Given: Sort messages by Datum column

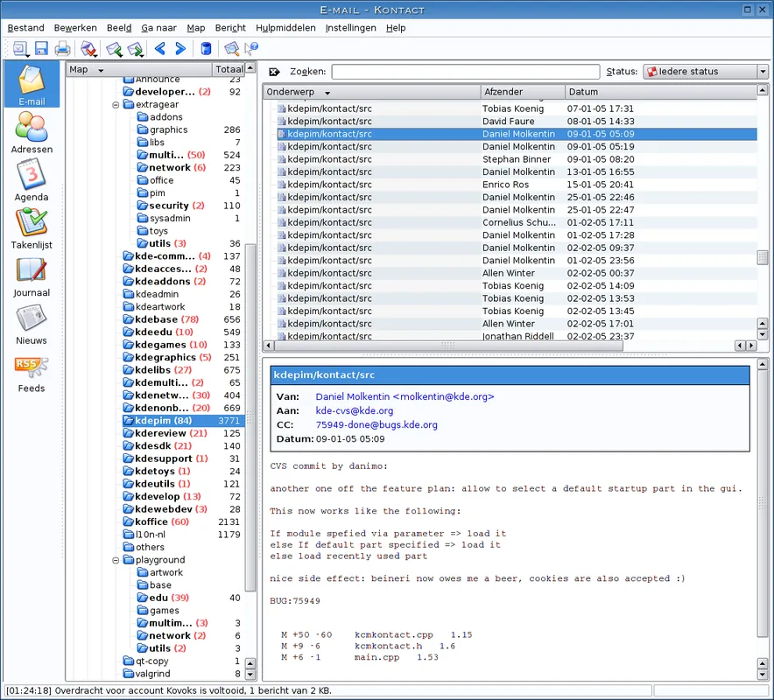Looking at the screenshot, I should tap(660, 92).
